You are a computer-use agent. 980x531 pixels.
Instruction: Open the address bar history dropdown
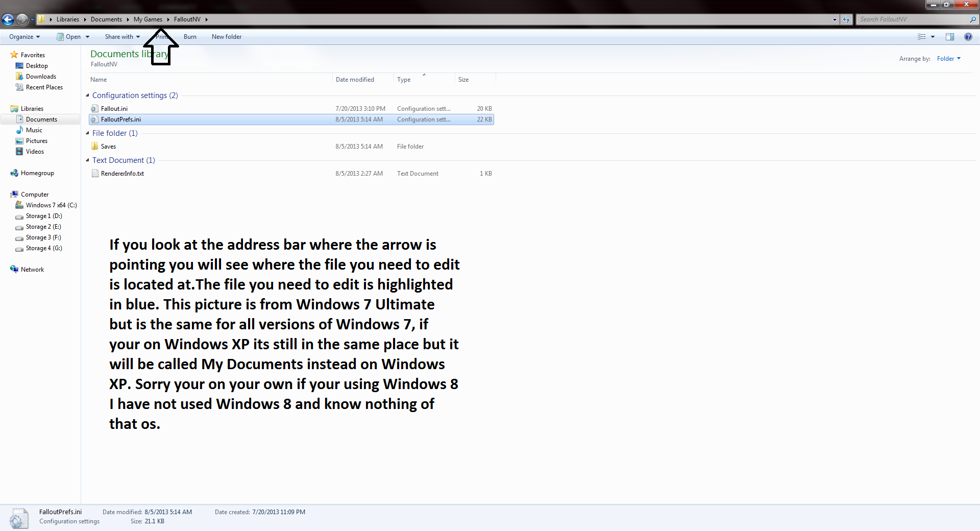tap(835, 19)
